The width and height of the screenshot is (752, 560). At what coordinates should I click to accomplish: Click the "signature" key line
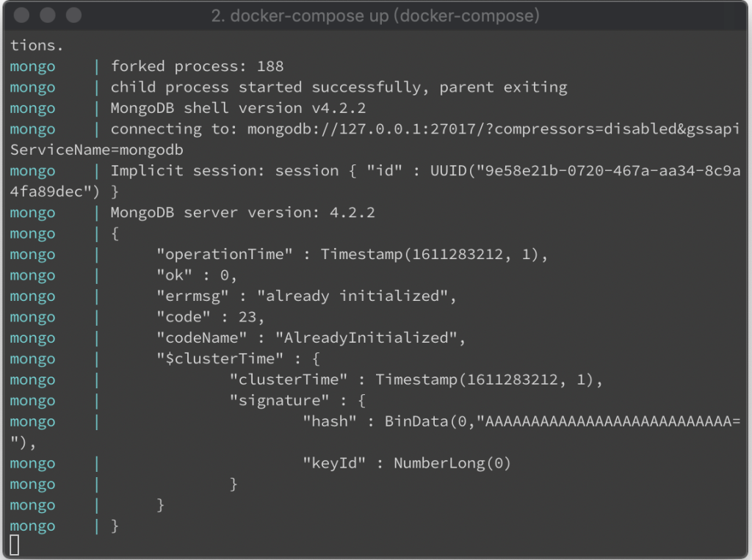tap(298, 400)
